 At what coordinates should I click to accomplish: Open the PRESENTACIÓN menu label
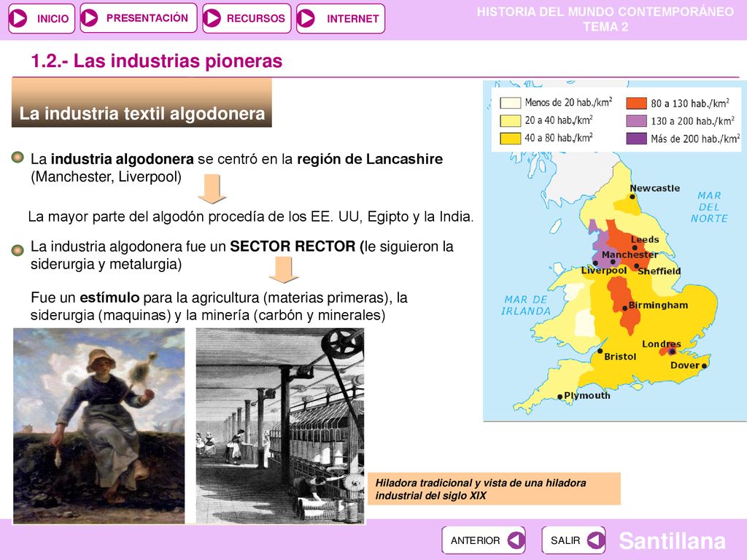147,18
